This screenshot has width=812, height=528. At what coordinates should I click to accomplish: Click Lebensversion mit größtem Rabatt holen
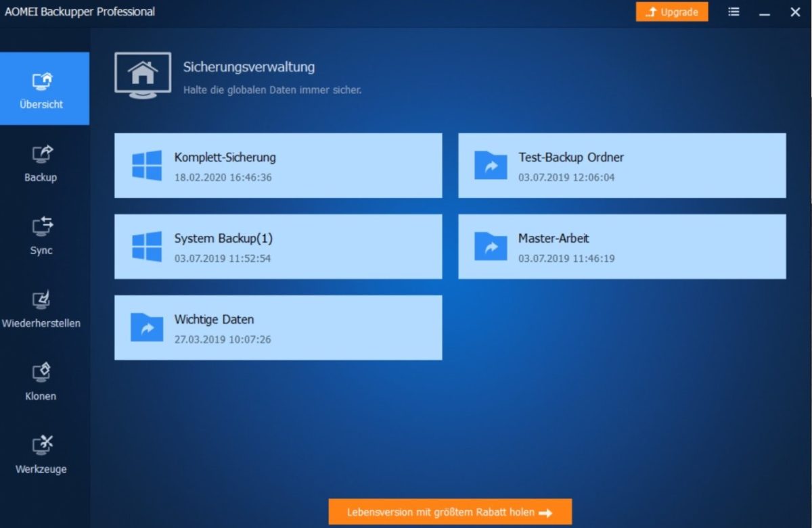click(x=449, y=512)
